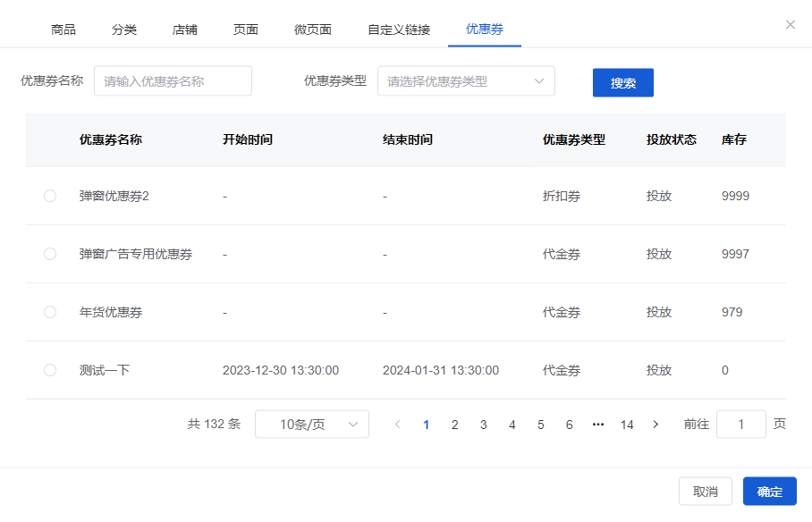Close the dialog with the X icon
This screenshot has width=812, height=522.
(790, 25)
